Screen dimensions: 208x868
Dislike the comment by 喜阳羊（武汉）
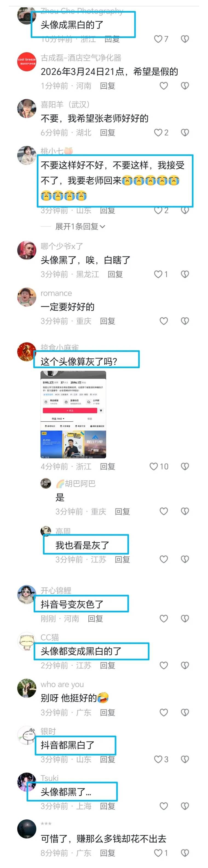pyautogui.click(x=185, y=133)
